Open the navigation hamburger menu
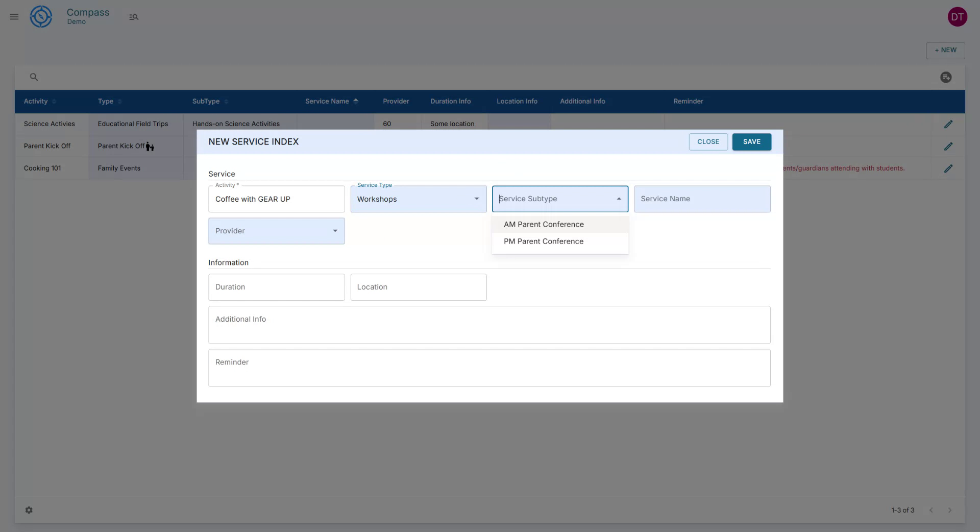980x532 pixels. point(14,17)
